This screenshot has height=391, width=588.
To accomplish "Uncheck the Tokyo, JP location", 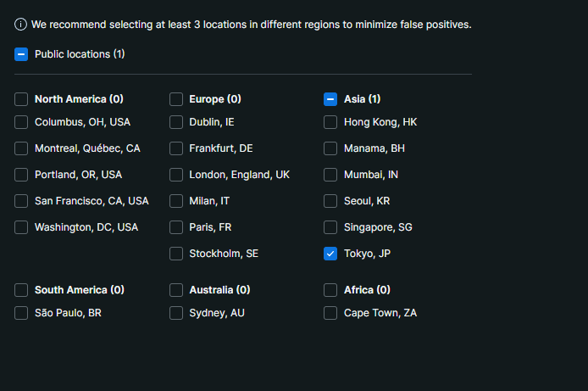I will click(330, 254).
